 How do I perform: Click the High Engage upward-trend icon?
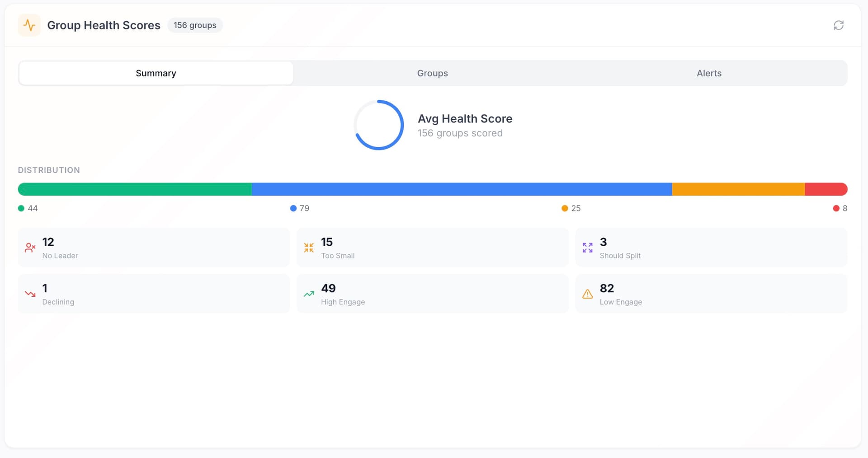coord(308,294)
